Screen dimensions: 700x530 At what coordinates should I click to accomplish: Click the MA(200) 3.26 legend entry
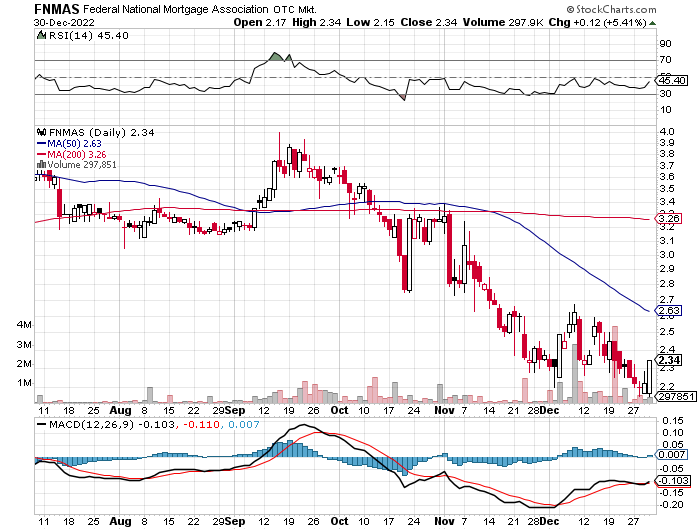(x=77, y=155)
